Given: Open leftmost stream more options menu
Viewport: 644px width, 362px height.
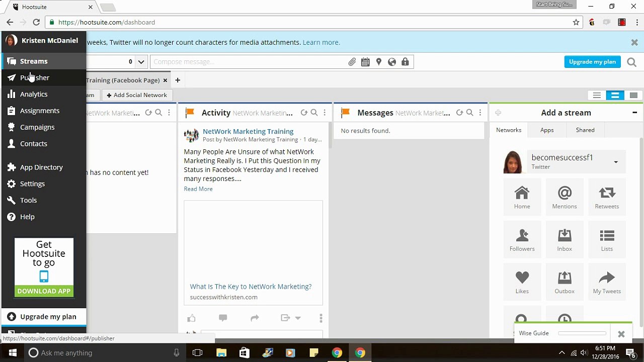Looking at the screenshot, I should click(169, 113).
